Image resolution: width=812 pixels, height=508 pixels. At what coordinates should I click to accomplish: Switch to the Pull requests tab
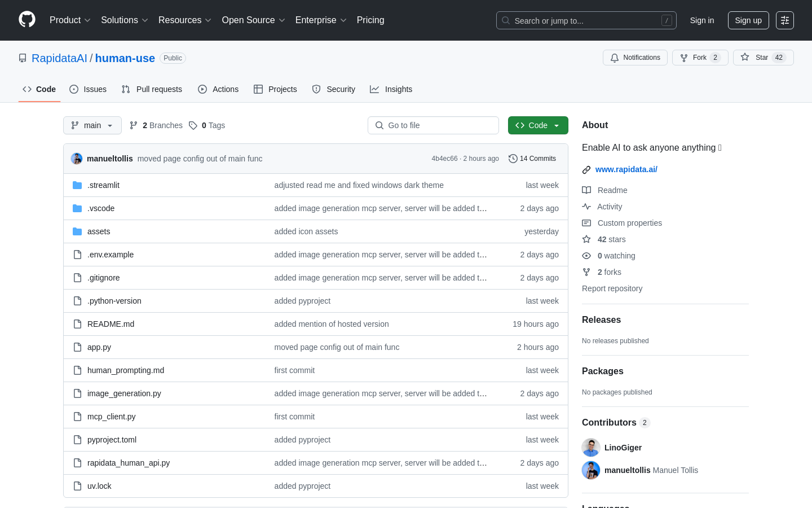click(152, 89)
